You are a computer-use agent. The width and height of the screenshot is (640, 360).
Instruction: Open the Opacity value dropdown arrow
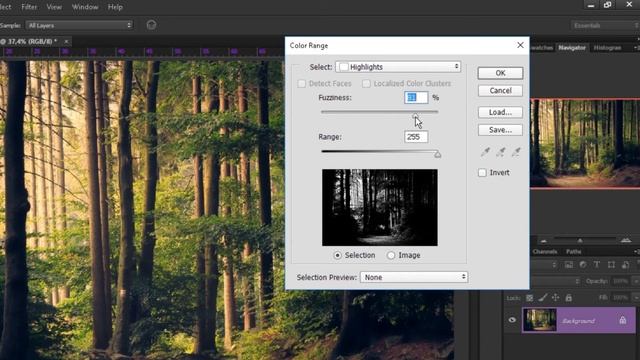(635, 281)
